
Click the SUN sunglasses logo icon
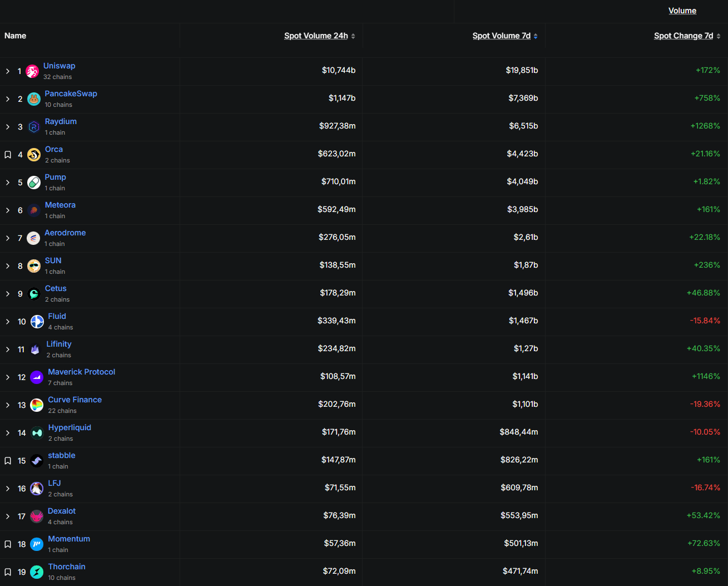[34, 266]
